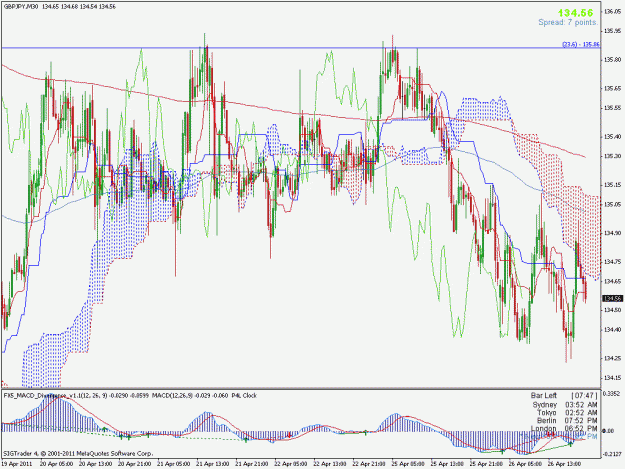Click the 0.3352 MACD scale maximum label

(x=611, y=394)
